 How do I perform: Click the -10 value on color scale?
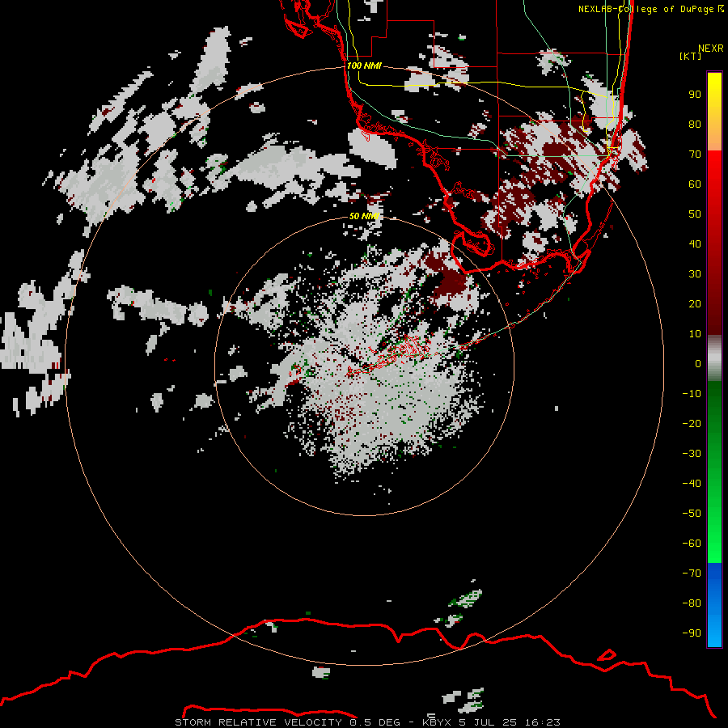(x=692, y=394)
